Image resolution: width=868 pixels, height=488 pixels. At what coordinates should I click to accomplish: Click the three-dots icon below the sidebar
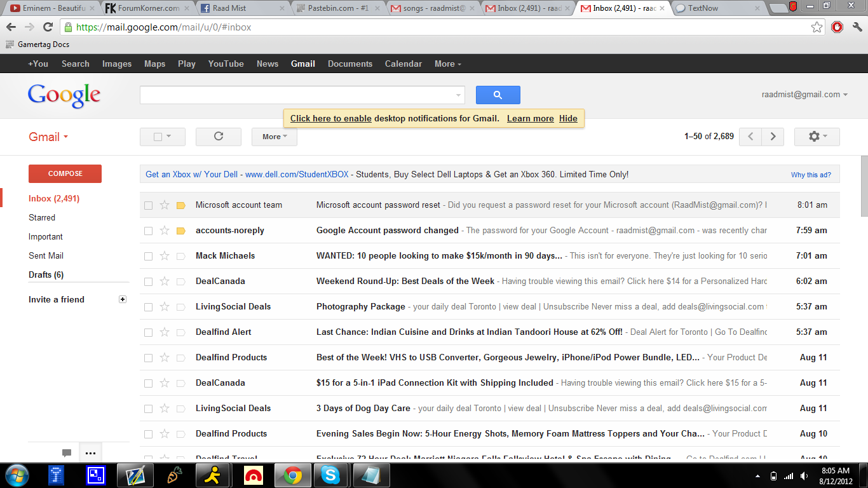click(x=90, y=453)
